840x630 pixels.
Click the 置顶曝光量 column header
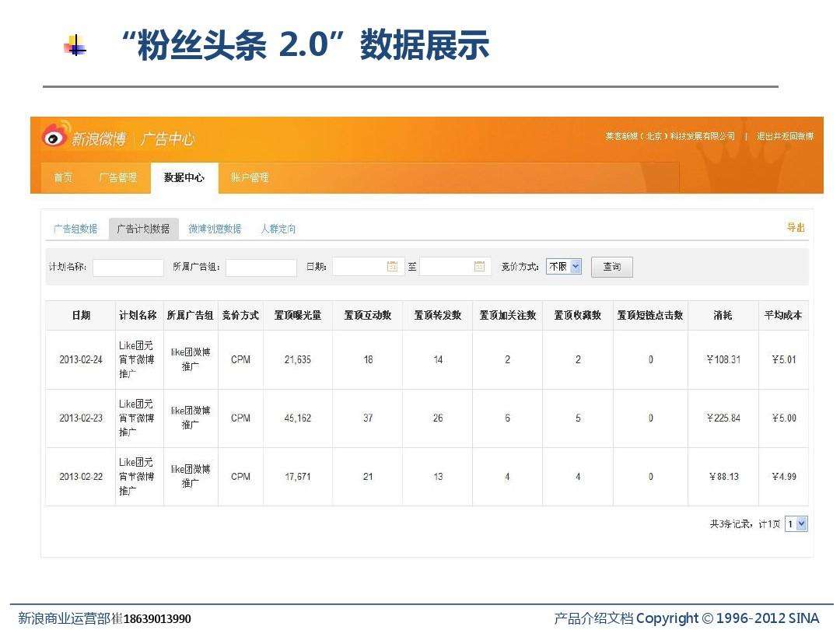[x=298, y=315]
